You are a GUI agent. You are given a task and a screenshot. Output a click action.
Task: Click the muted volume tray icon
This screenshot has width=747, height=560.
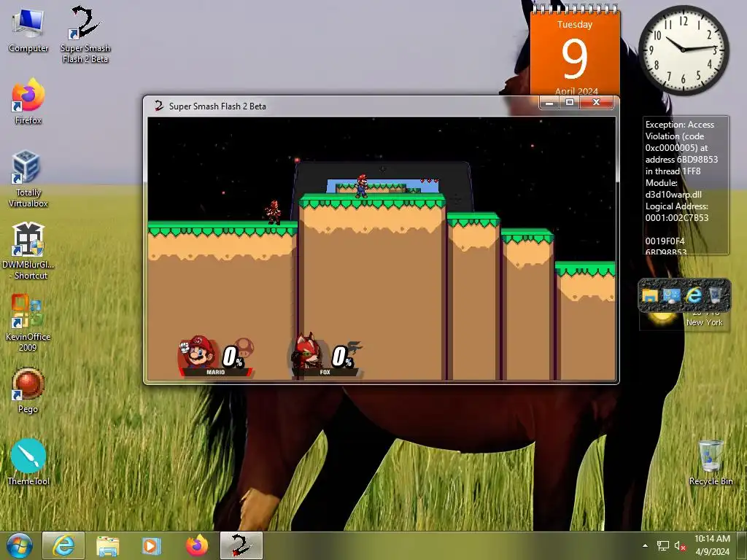(680, 545)
